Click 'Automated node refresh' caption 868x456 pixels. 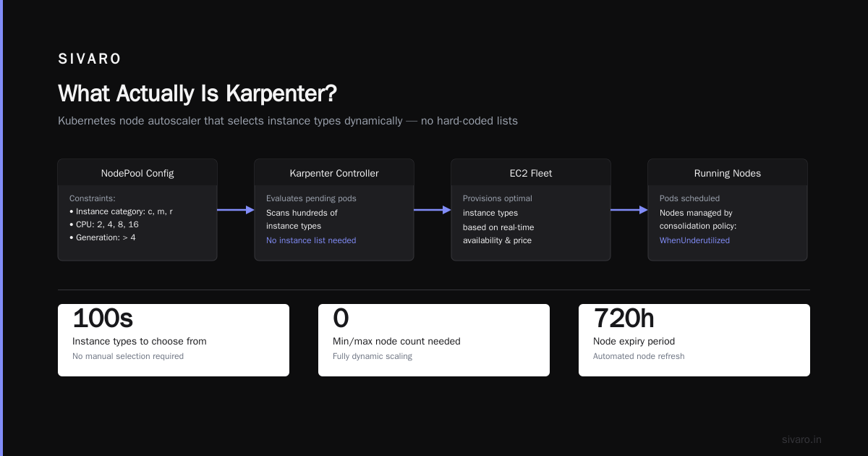pos(639,356)
